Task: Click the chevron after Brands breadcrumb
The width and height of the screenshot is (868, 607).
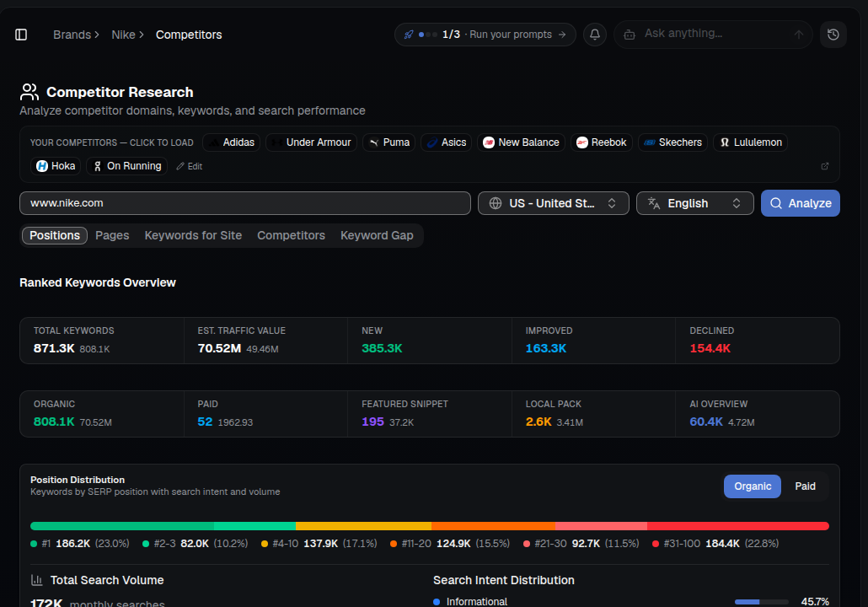Action: [97, 35]
